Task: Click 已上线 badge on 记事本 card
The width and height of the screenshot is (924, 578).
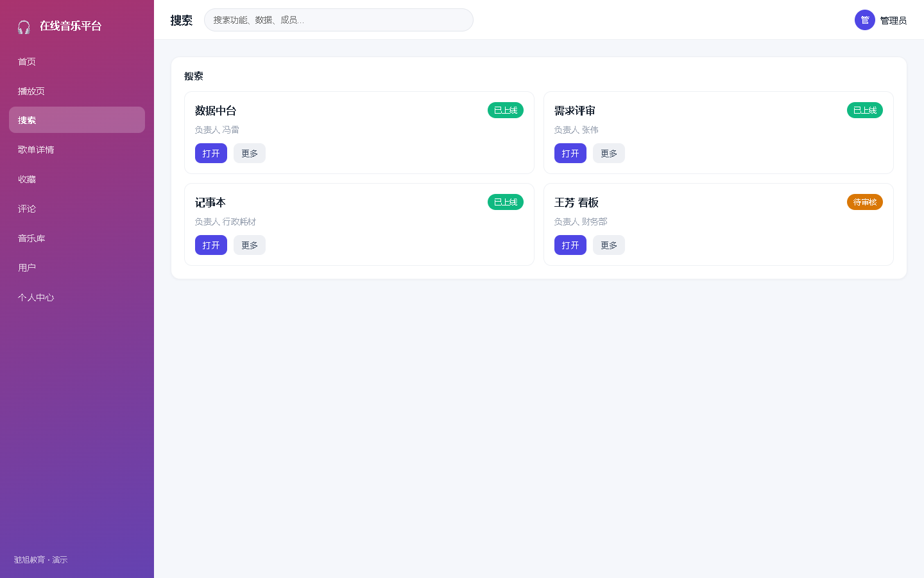Action: coord(506,202)
